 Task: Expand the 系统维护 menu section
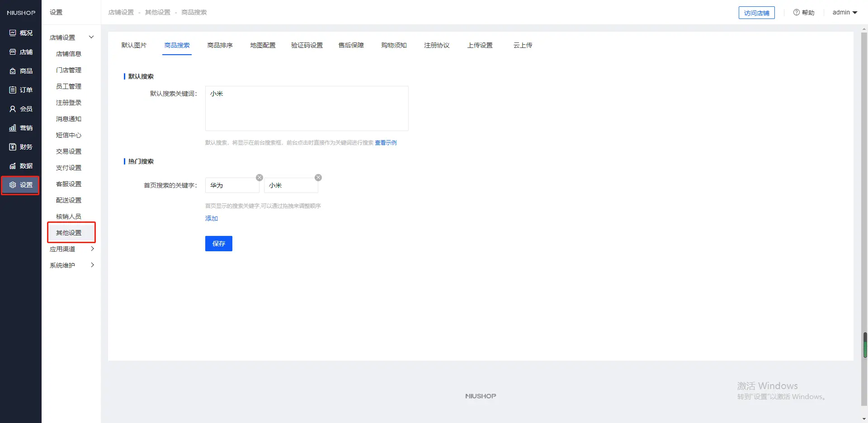click(92, 265)
